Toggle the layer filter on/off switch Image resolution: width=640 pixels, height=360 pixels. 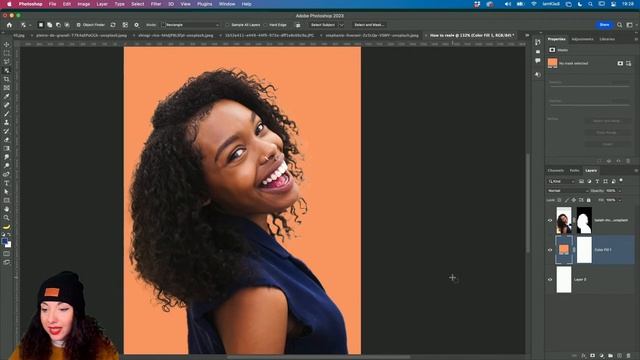click(621, 180)
